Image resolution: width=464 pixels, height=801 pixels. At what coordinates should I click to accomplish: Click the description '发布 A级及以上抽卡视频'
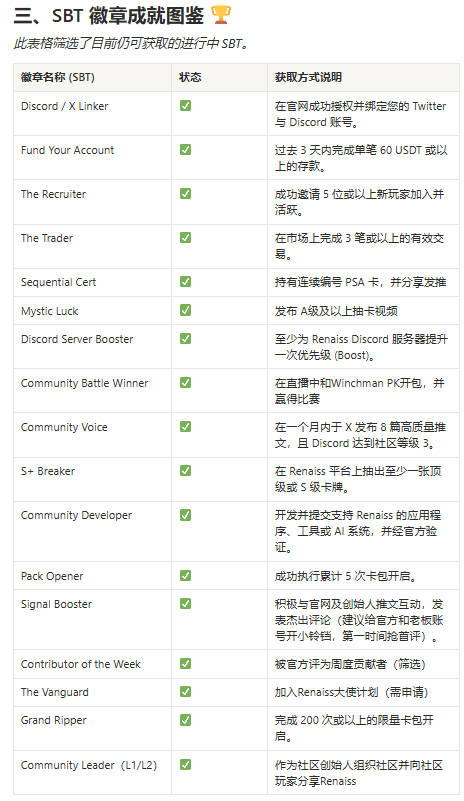click(x=336, y=311)
